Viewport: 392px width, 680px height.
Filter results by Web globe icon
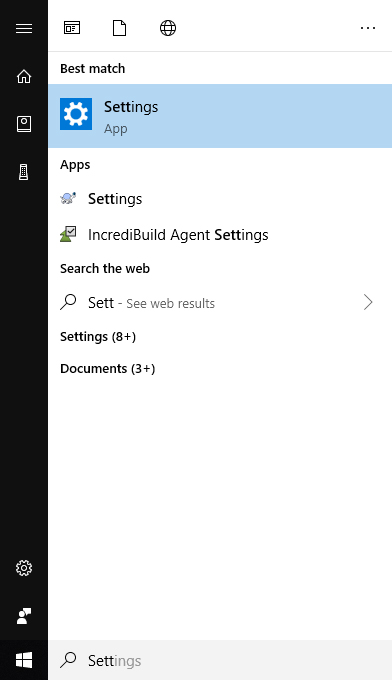point(168,28)
